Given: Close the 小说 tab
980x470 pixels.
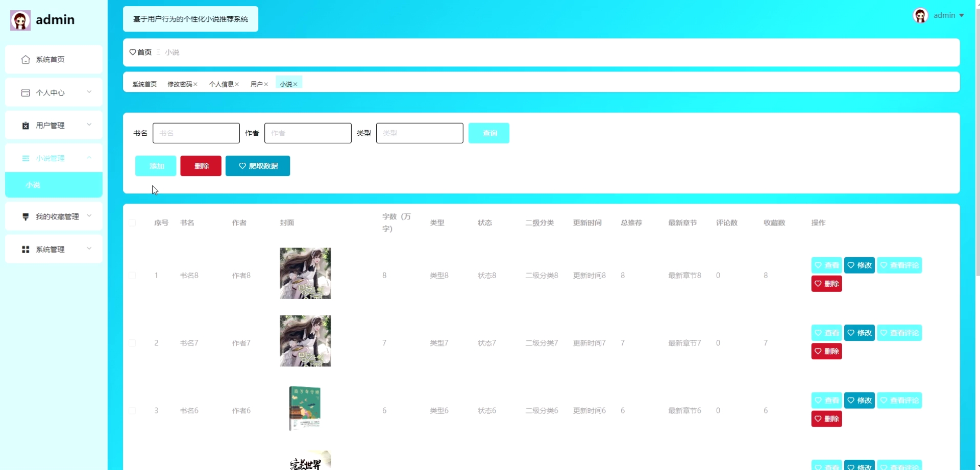Looking at the screenshot, I should tap(295, 84).
